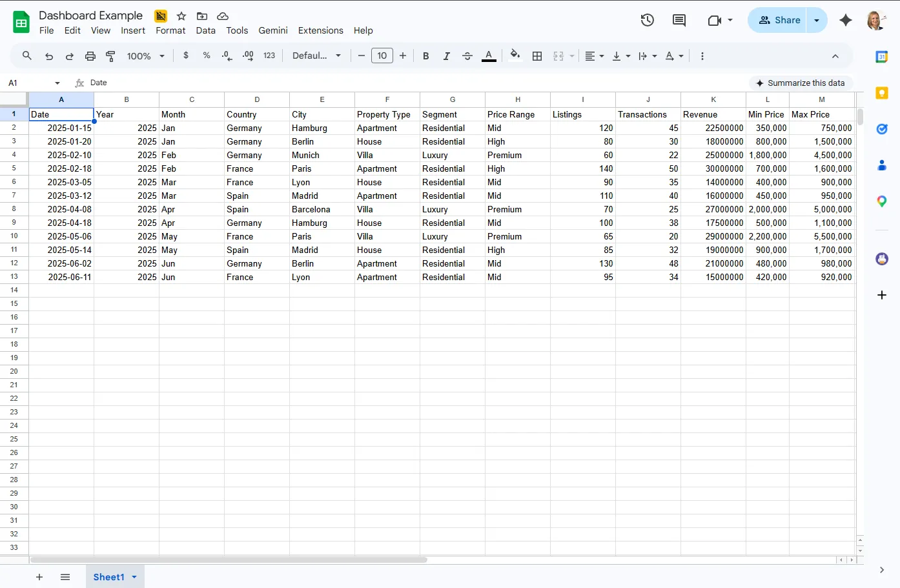Print the spreadsheet

(90, 56)
